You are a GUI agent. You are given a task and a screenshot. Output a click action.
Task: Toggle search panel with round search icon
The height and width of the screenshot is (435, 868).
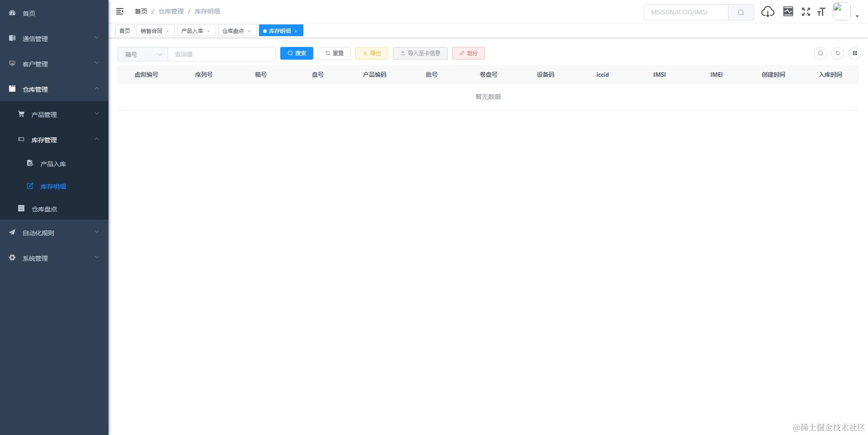tap(821, 53)
